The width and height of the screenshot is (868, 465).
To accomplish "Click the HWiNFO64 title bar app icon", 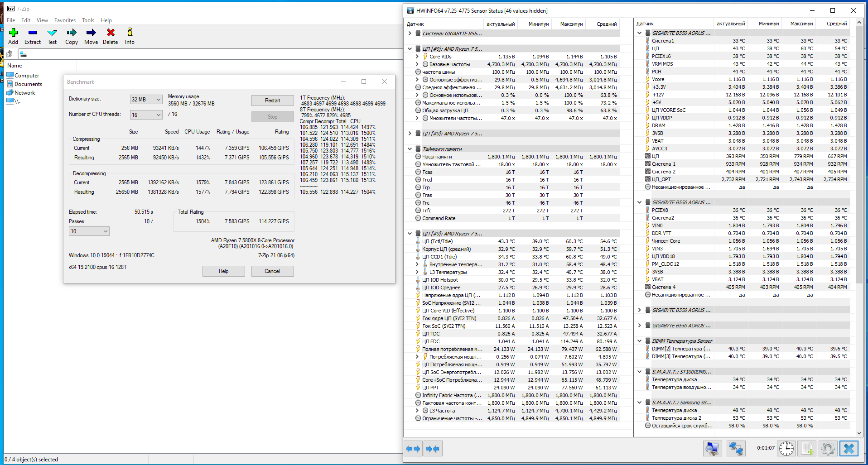I will click(x=410, y=10).
